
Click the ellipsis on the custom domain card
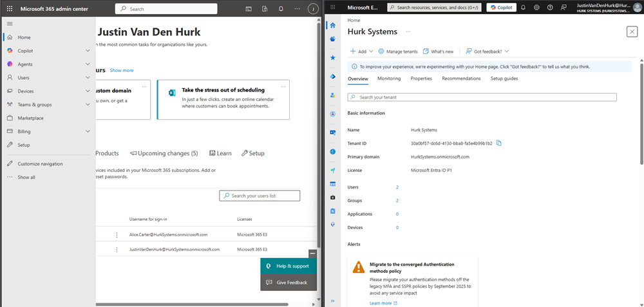(144, 87)
